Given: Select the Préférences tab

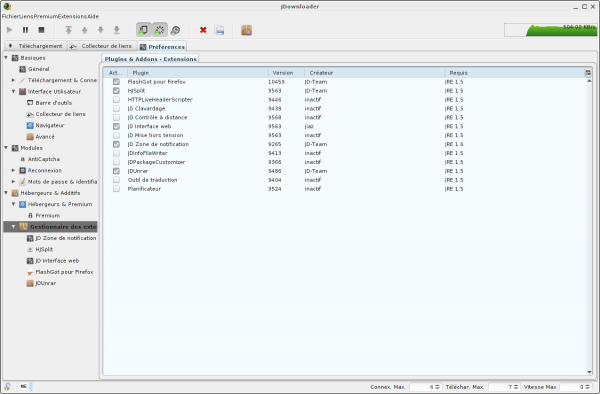Looking at the screenshot, I should [162, 47].
